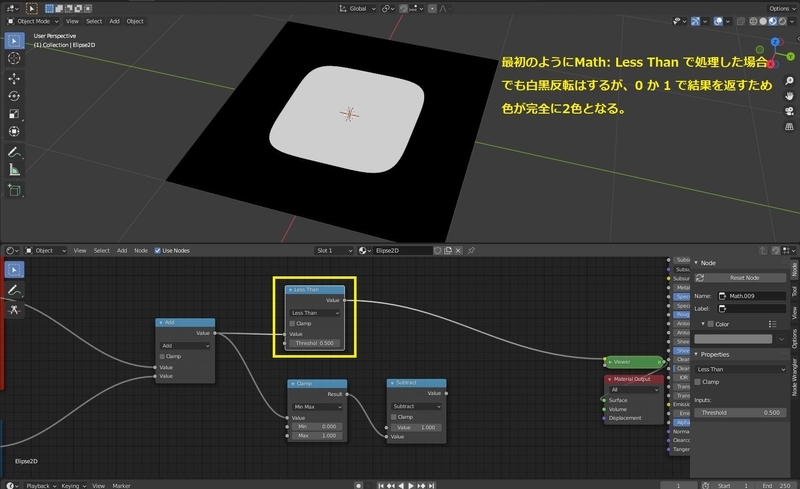
Task: Open Less Than dropdown in sidebar Properties
Action: click(x=741, y=369)
